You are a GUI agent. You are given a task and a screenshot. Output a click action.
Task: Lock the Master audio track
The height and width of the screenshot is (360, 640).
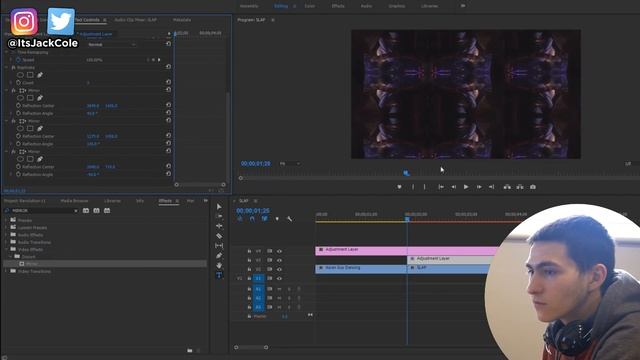click(249, 316)
